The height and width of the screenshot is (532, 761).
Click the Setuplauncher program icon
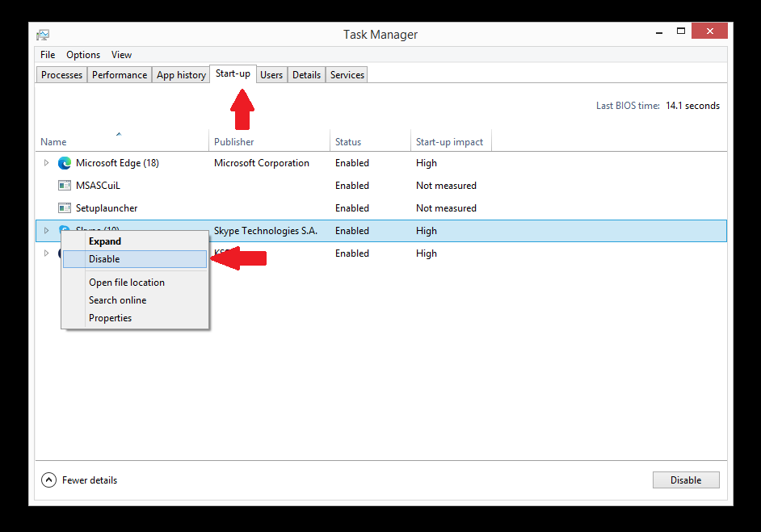(x=65, y=208)
